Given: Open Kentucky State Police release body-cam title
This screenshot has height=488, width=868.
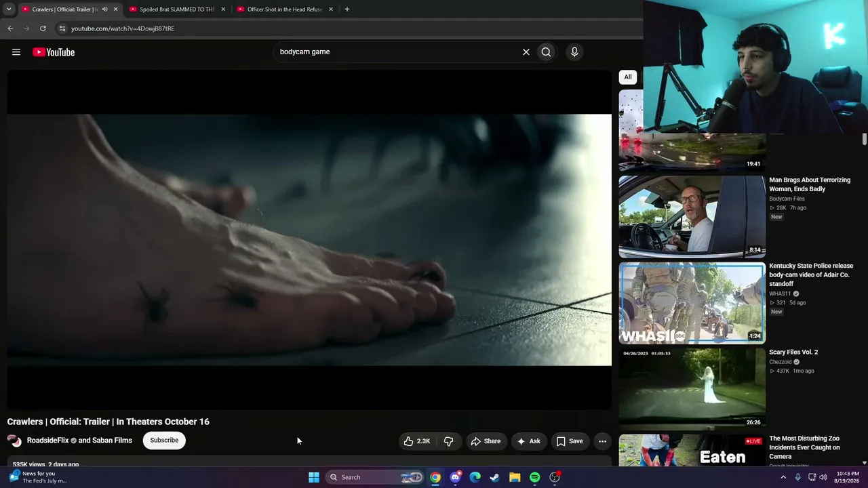Looking at the screenshot, I should pyautogui.click(x=811, y=274).
